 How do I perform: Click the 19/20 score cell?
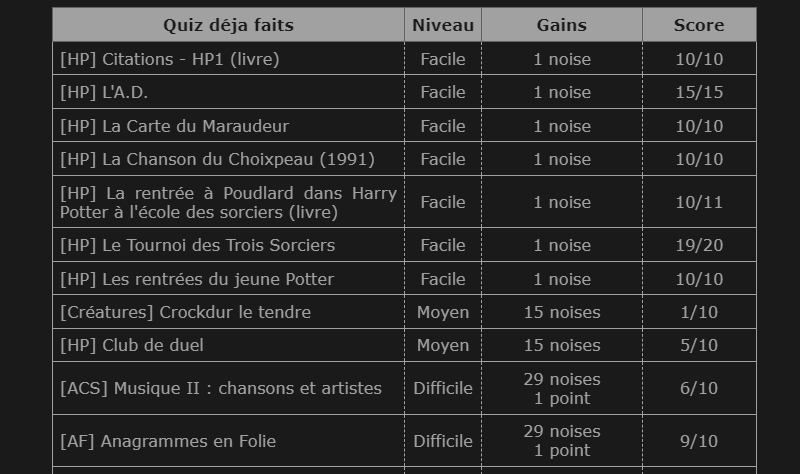(699, 245)
